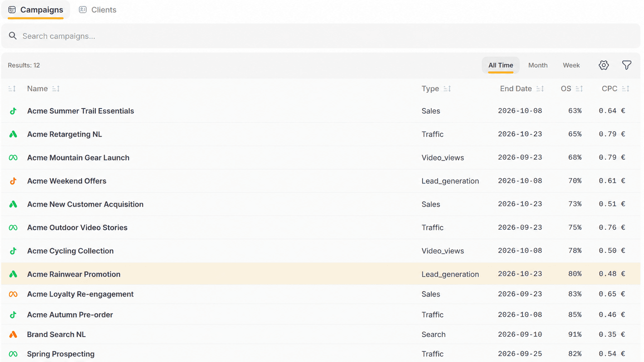This screenshot has width=644, height=362.
Task: Open Acme Autumn Pre-order campaign
Action: (70, 315)
